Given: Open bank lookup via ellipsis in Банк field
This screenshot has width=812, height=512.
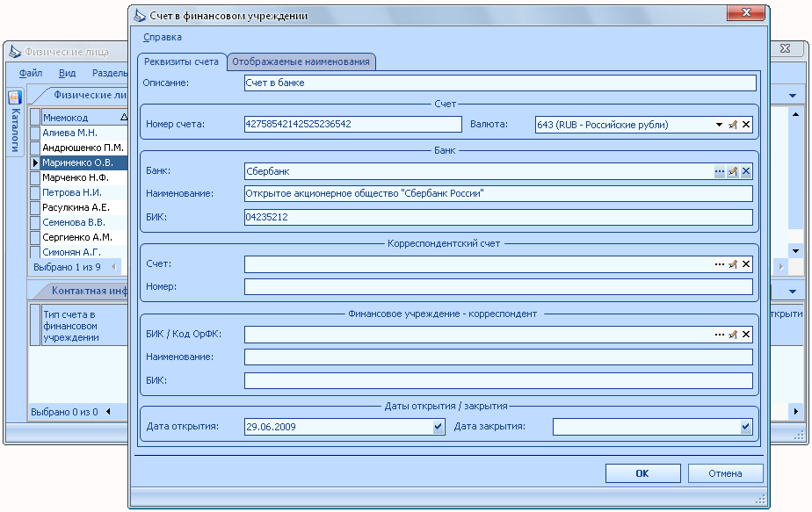Looking at the screenshot, I should click(720, 171).
